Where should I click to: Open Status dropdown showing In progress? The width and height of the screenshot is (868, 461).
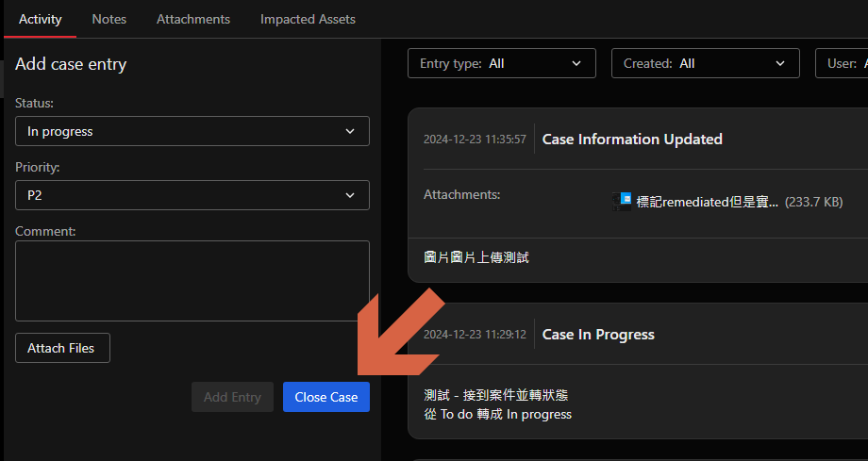pyautogui.click(x=192, y=131)
